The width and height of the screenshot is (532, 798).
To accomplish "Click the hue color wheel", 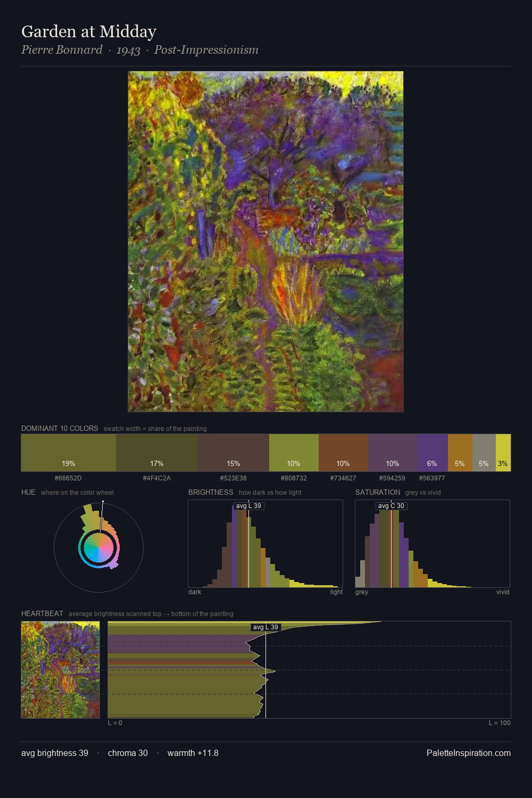I will coord(98,547).
